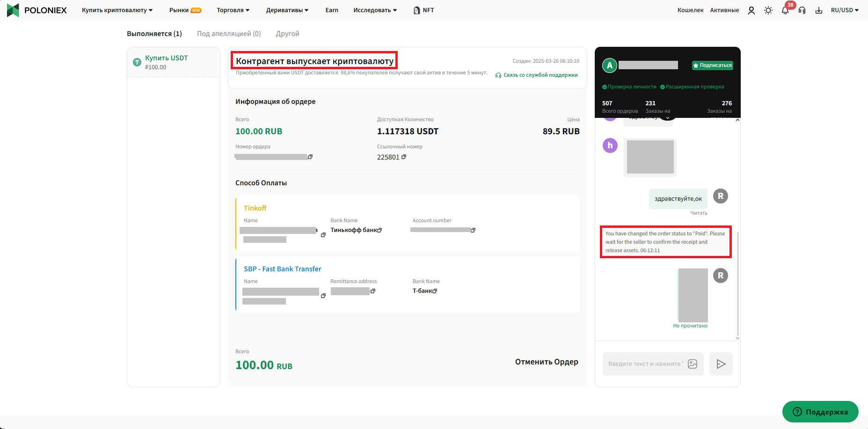Copy Тинькофф банк bank name
868x429 pixels.
pos(380,230)
